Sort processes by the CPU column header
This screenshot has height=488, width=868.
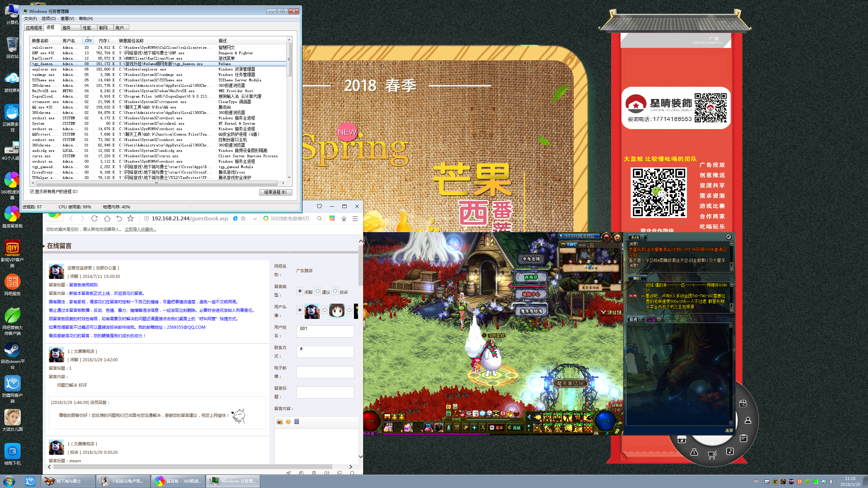coord(88,41)
